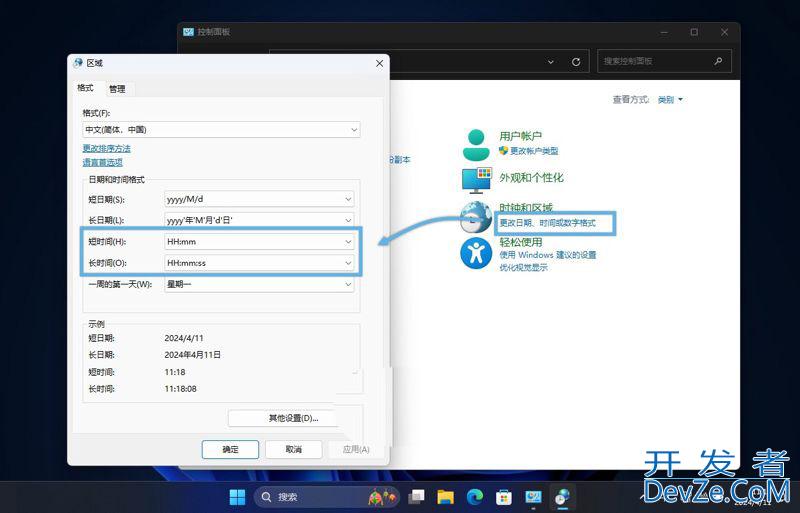800x513 pixels.
Task: Click the 取消 button
Action: pyautogui.click(x=293, y=449)
